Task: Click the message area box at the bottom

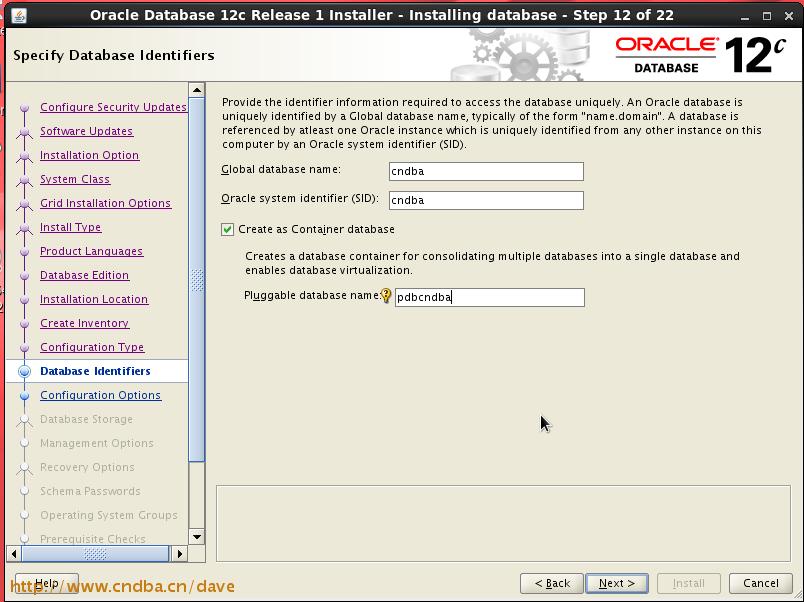Action: (x=504, y=524)
